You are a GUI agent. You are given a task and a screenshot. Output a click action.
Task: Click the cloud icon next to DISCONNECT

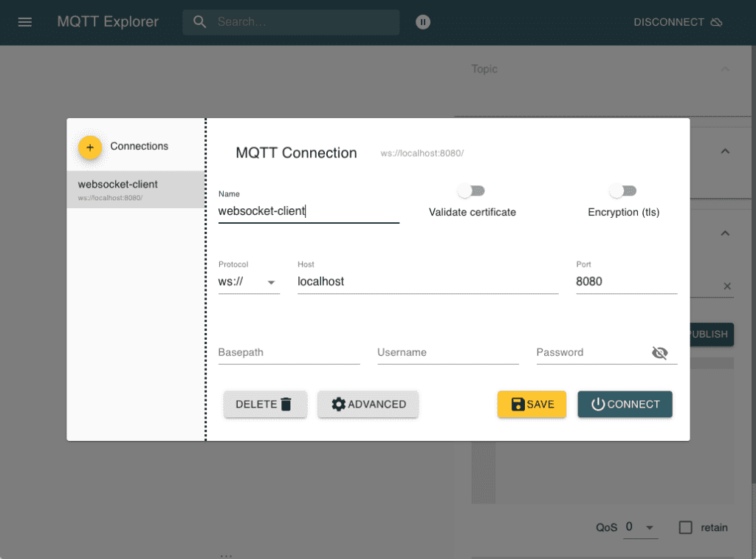click(x=715, y=21)
